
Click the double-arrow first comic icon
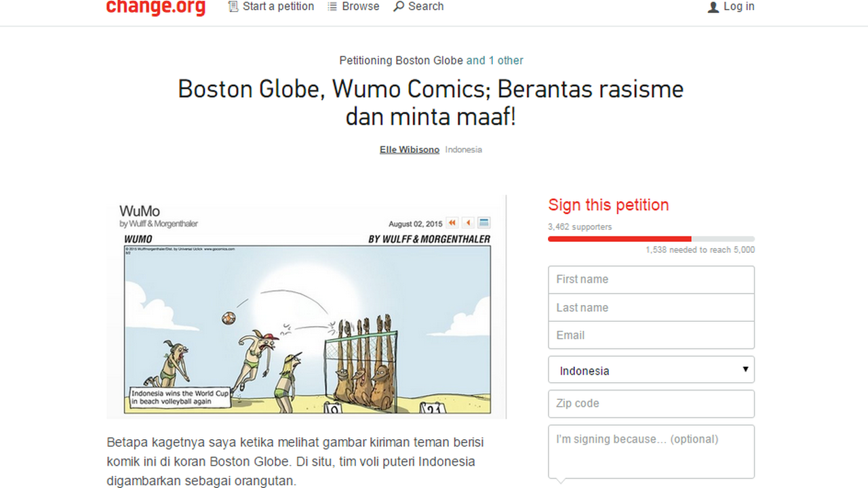click(452, 222)
